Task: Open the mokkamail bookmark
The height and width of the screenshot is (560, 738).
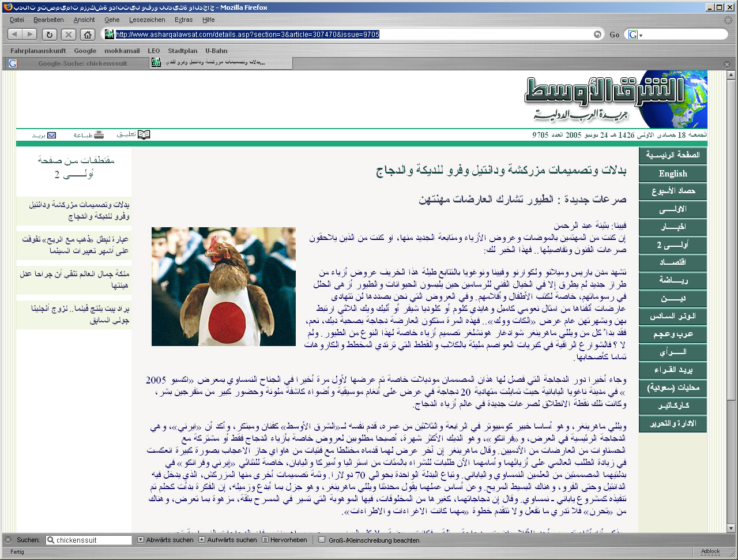Action: (122, 51)
